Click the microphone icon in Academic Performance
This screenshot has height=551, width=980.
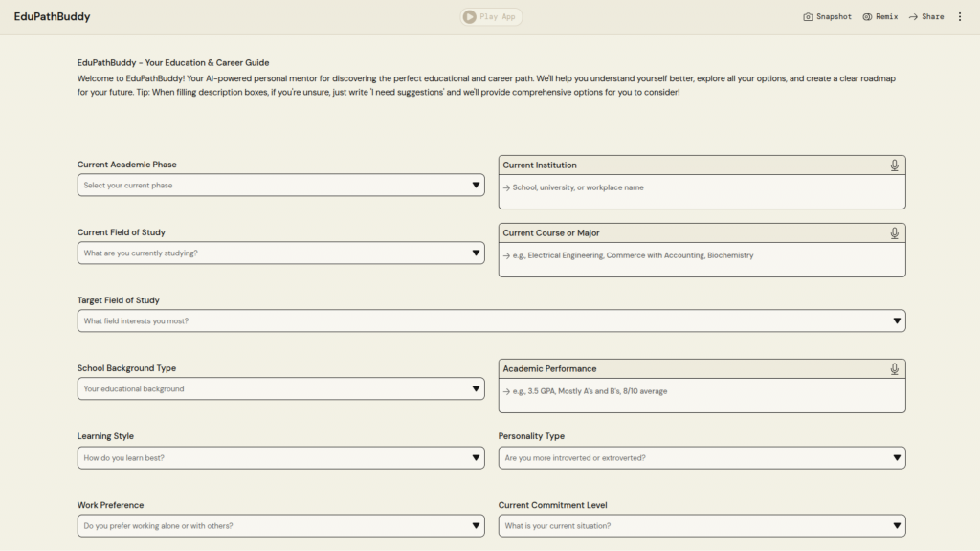[894, 369]
